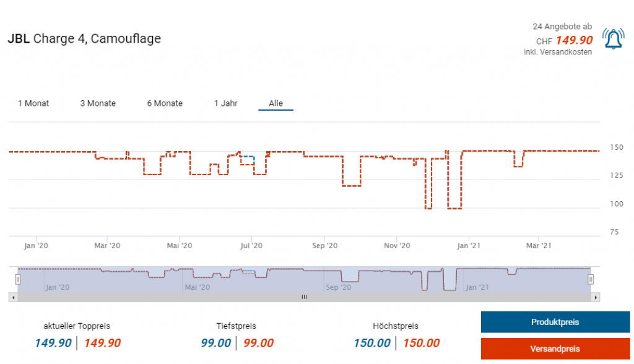The image size is (634, 364).
Task: Select the 1 Monat time range
Action: [x=33, y=103]
